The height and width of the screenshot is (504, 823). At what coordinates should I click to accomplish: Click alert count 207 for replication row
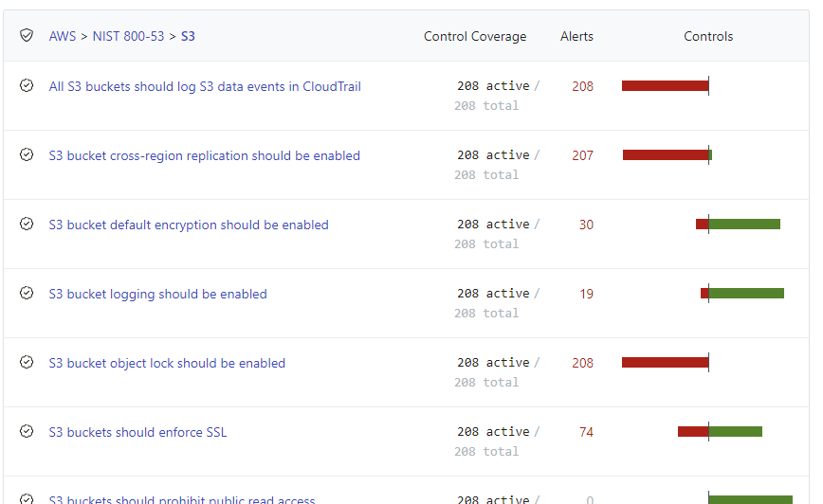tap(582, 155)
